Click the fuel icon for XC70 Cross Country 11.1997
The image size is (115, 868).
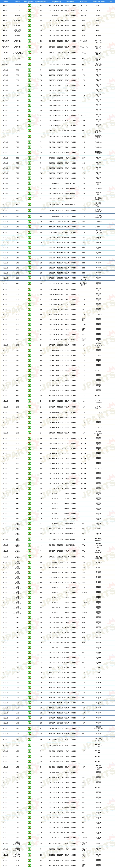point(30,843)
